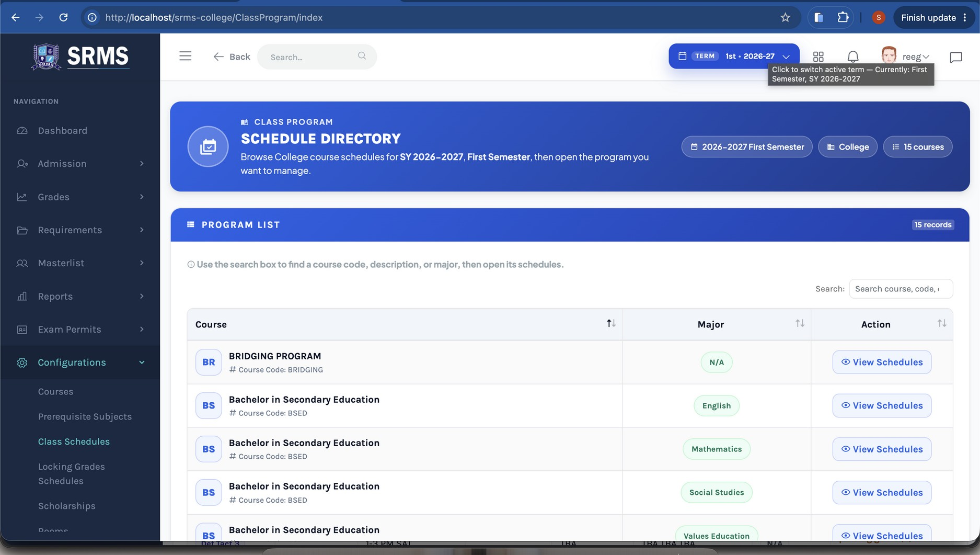
Task: Click the browser forward arrow
Action: 39,17
